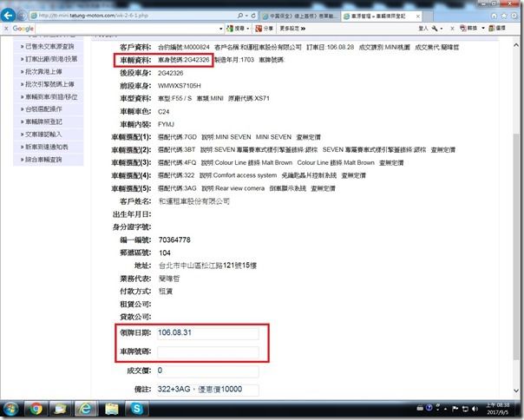Click the page scrollbar up arrow
524x420 pixels.
coord(516,45)
